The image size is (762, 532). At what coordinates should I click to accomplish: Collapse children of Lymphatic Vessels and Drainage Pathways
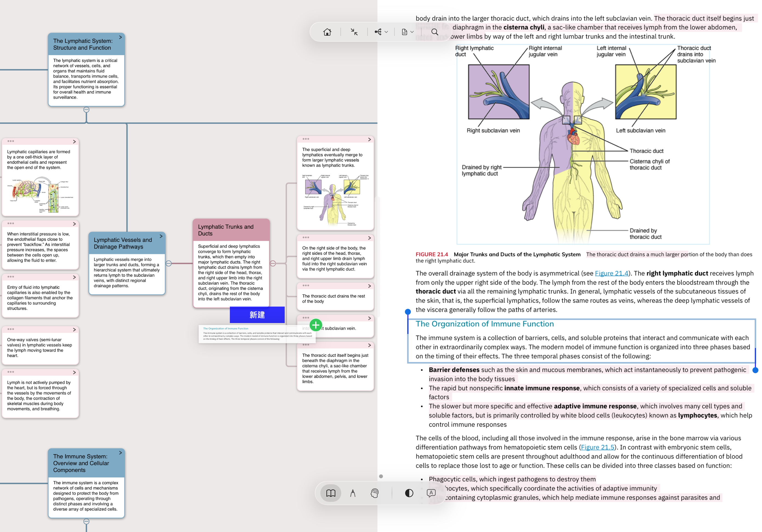coord(169,264)
